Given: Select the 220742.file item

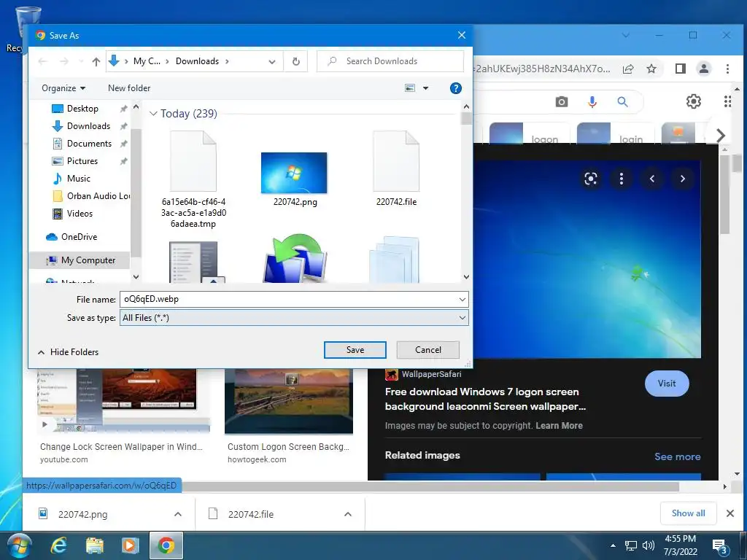Looking at the screenshot, I should point(396,168).
